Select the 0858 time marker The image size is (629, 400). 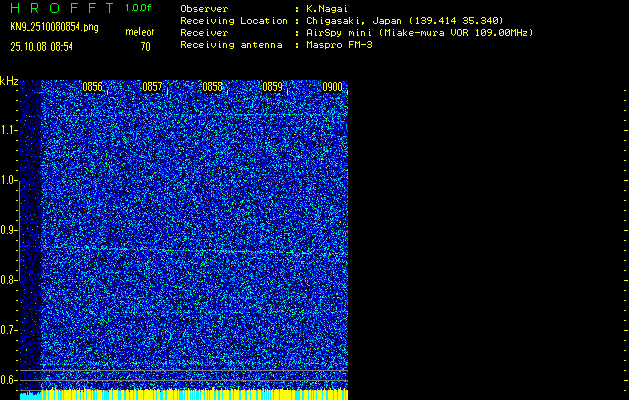tap(212, 87)
